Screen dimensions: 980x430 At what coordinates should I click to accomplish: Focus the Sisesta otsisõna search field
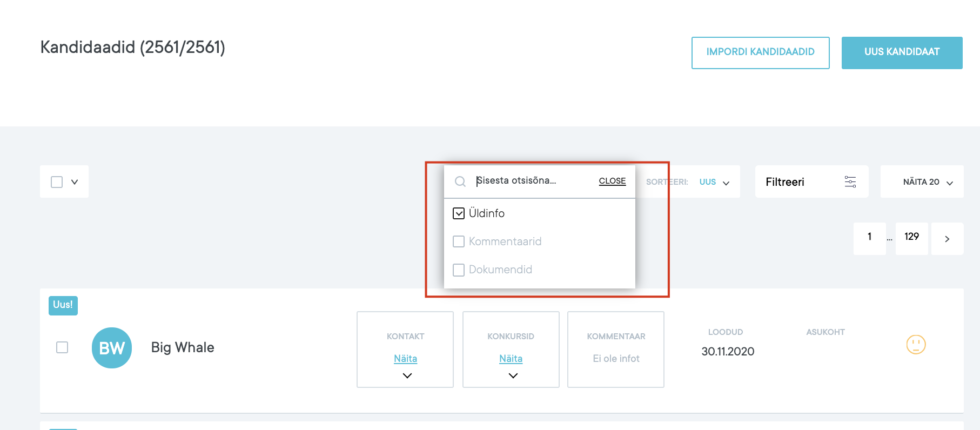tap(532, 181)
